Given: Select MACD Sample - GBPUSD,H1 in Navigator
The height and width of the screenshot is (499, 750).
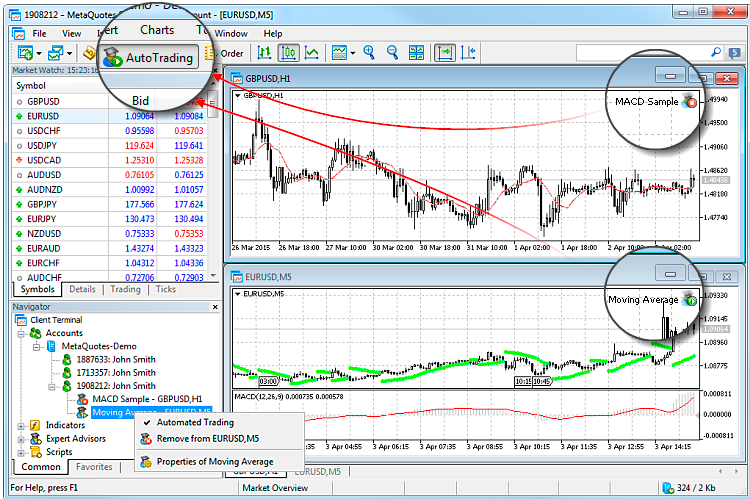Looking at the screenshot, I should coord(148,399).
